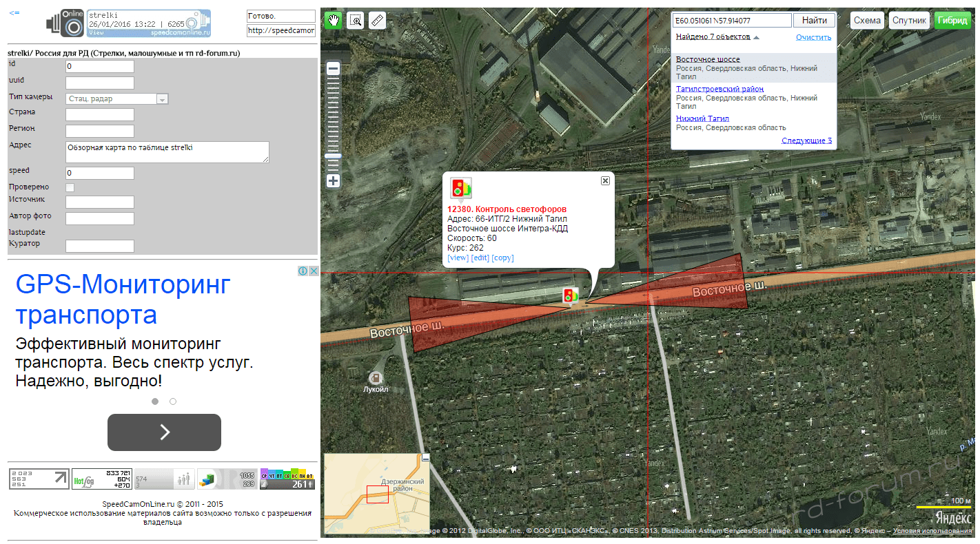980x544 pixels.
Task: Focus the Автор фото input field
Action: [x=100, y=218]
